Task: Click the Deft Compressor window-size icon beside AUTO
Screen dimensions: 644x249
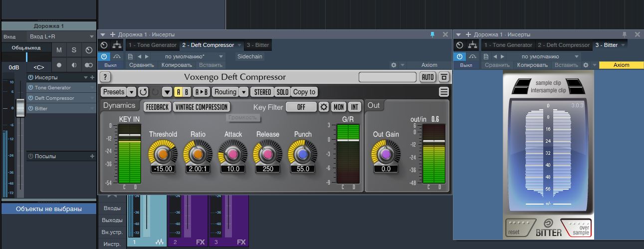Action: click(x=443, y=77)
